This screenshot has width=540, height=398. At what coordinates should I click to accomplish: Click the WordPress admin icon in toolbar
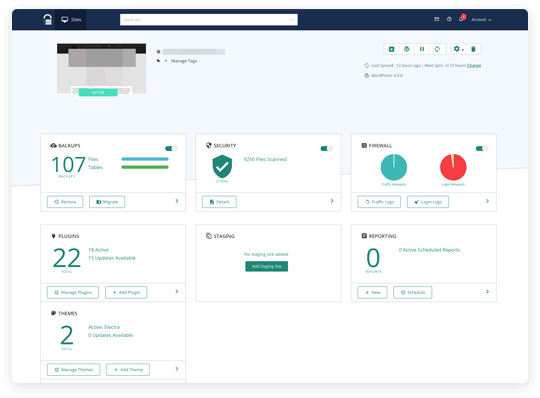407,49
